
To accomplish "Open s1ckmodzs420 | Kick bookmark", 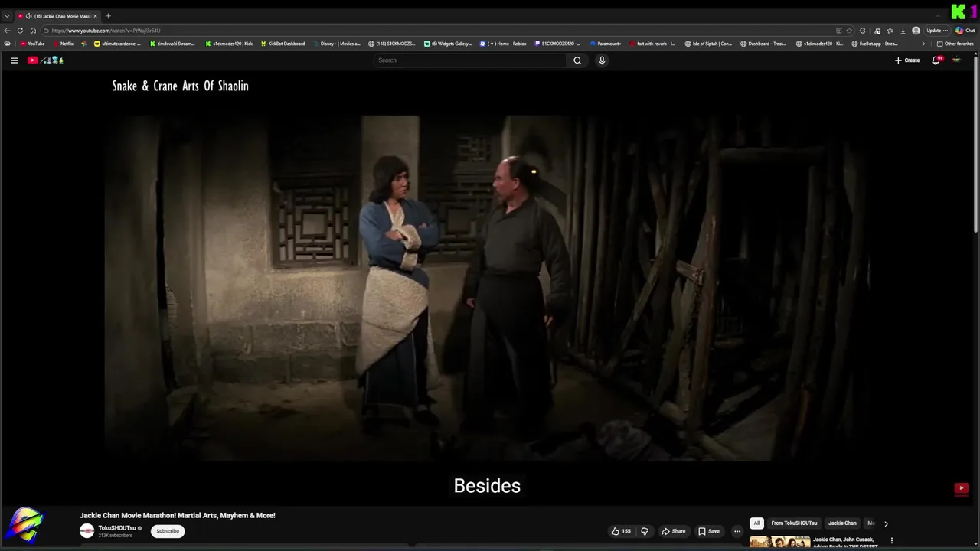I will [x=228, y=44].
